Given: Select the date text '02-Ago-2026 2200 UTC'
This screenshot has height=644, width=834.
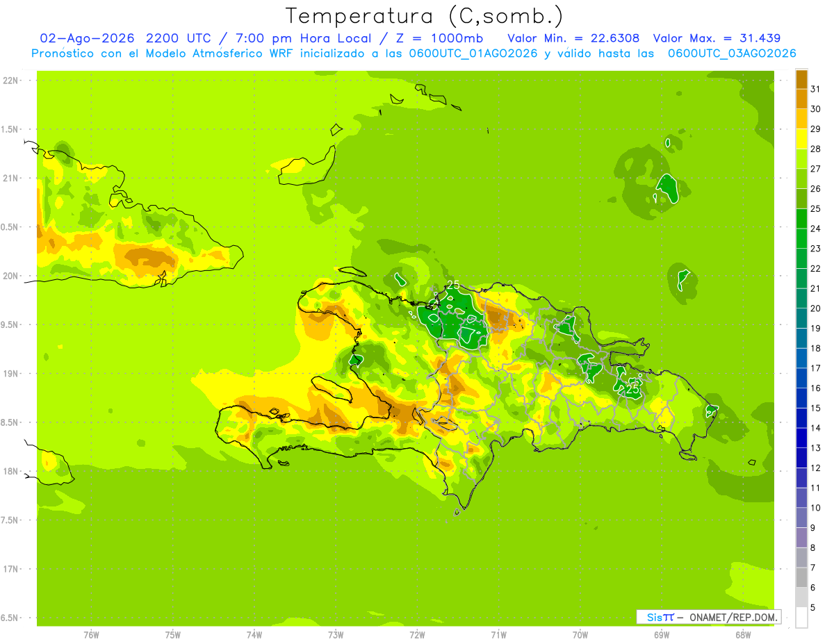Looking at the screenshot, I should tap(126, 38).
